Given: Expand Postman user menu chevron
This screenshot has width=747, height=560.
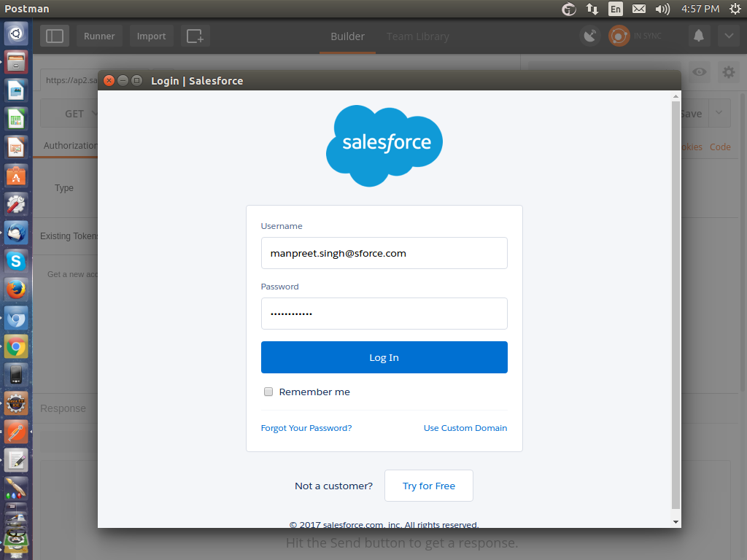Looking at the screenshot, I should 729,36.
